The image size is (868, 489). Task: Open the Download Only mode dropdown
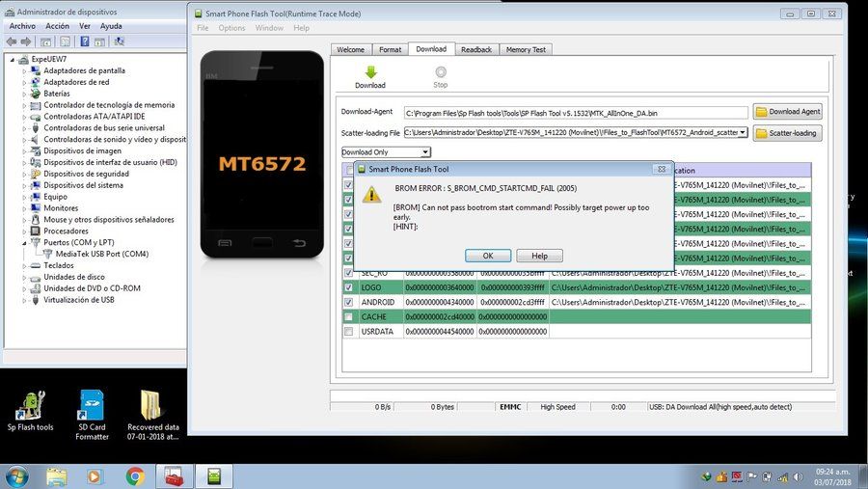pos(386,151)
